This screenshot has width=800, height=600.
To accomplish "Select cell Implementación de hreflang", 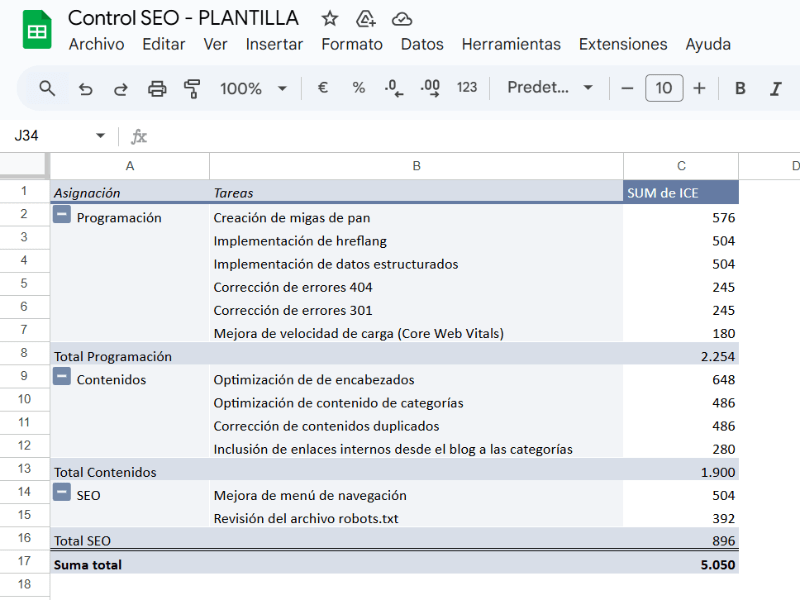I will point(416,241).
